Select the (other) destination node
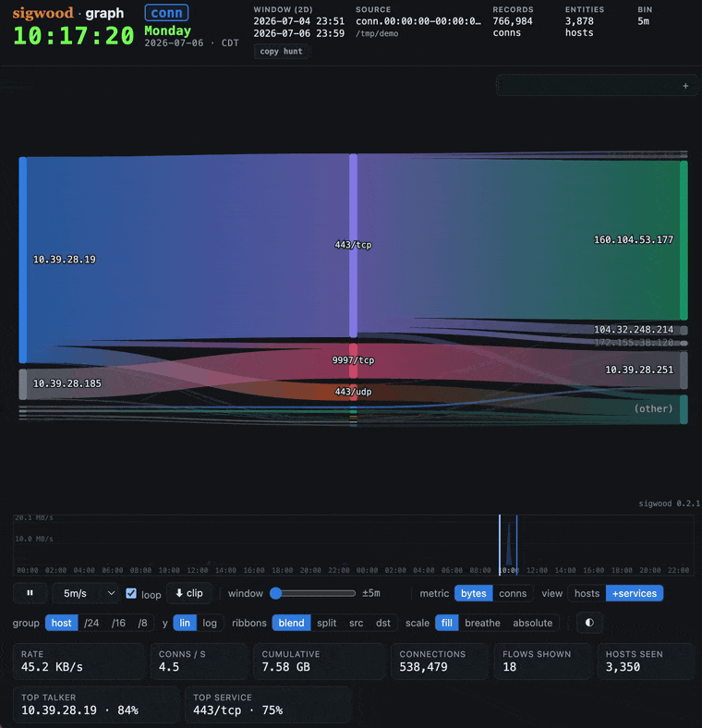The height and width of the screenshot is (728, 702). (x=684, y=409)
